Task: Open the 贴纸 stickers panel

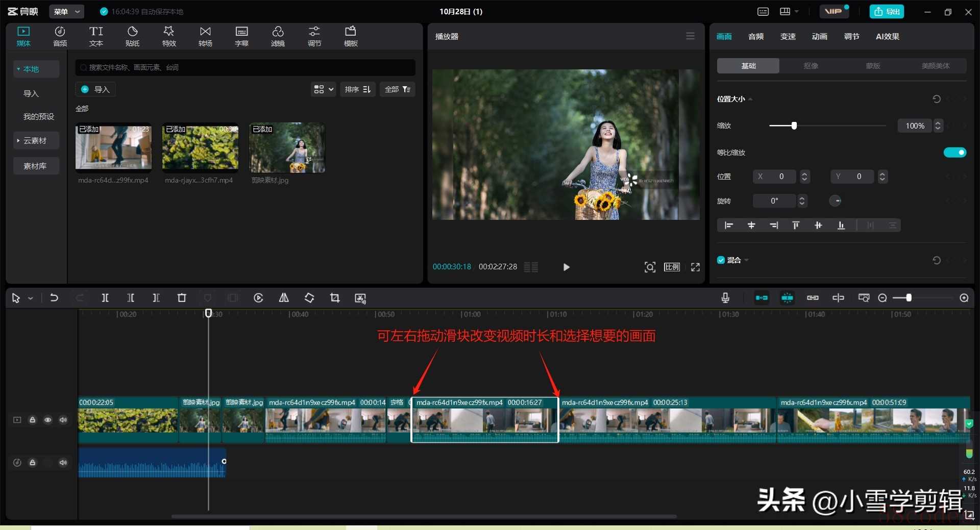Action: (x=132, y=36)
